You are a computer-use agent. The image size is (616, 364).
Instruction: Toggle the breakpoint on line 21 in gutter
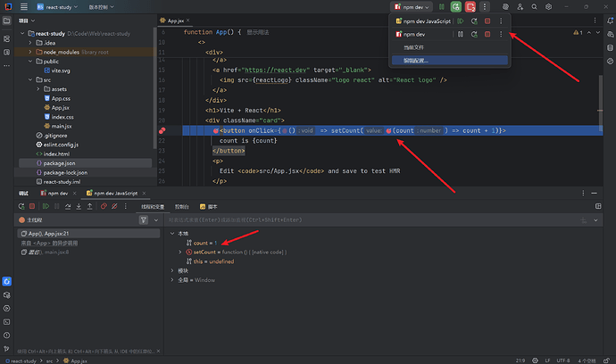(x=162, y=131)
